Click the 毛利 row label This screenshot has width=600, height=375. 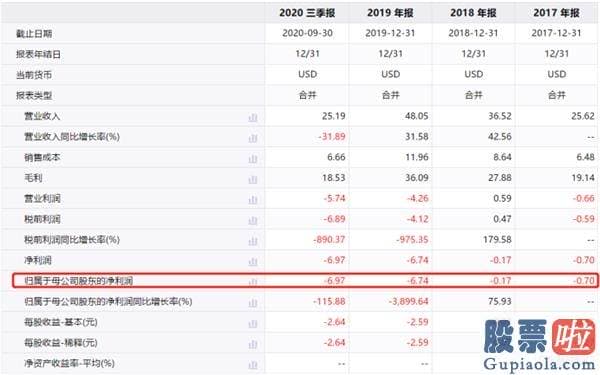tap(33, 178)
